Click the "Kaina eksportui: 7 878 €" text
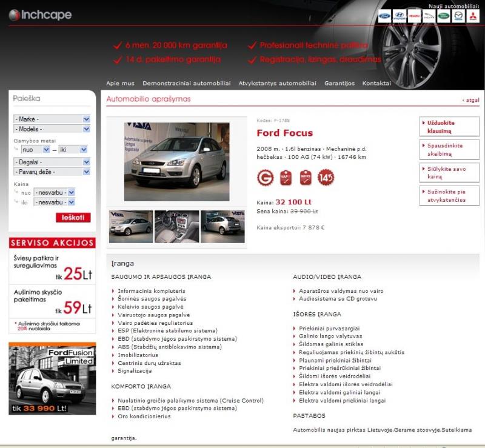This screenshot has height=448, width=485. point(290,228)
